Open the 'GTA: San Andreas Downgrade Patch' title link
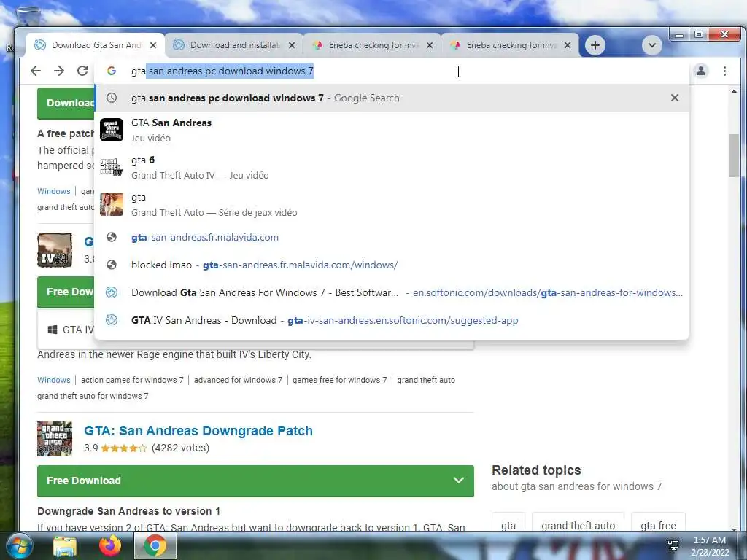Viewport: 747px width, 560px height. 198,430
